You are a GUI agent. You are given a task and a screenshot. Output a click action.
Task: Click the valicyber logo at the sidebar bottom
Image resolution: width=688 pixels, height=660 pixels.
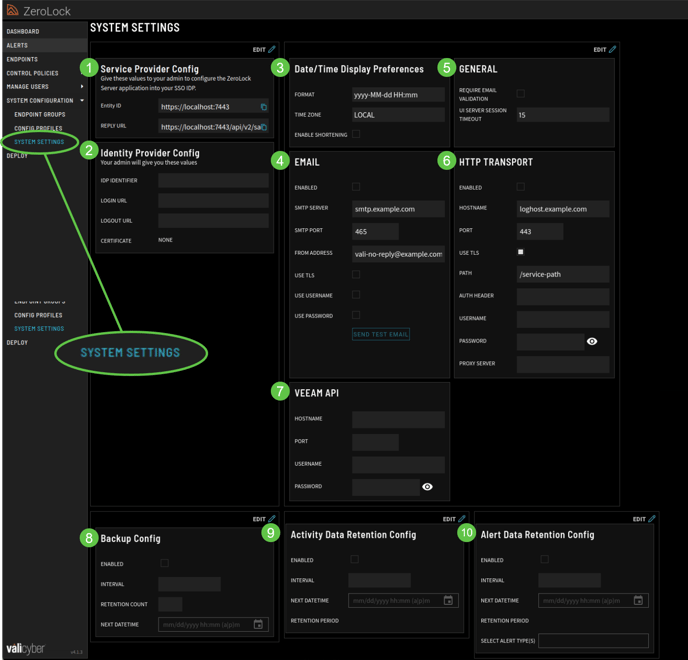pyautogui.click(x=25, y=649)
